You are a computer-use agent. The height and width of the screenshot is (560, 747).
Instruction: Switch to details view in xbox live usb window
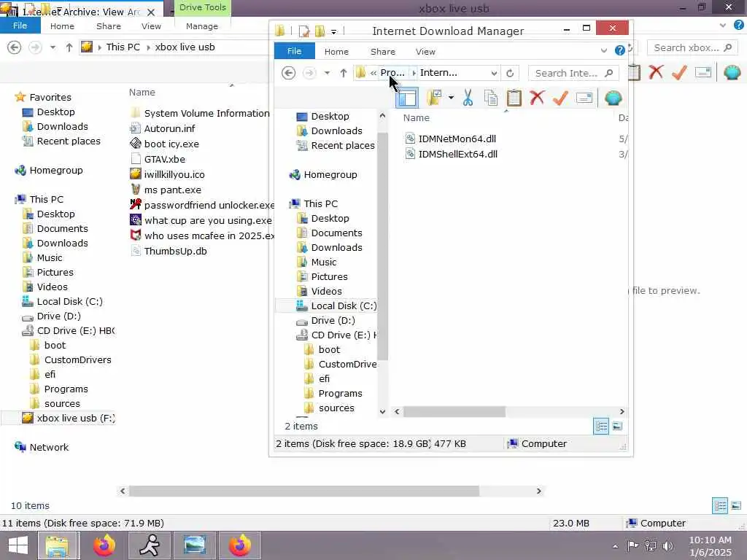click(720, 506)
